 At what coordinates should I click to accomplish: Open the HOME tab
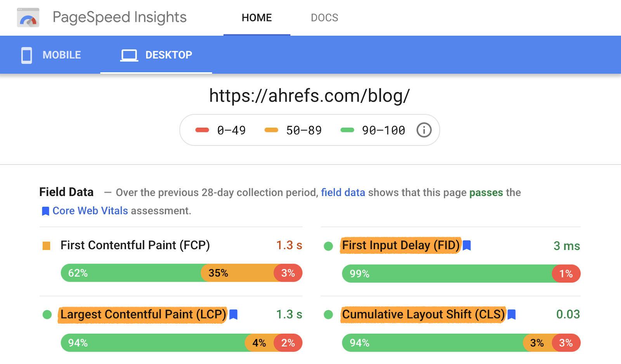pyautogui.click(x=257, y=18)
